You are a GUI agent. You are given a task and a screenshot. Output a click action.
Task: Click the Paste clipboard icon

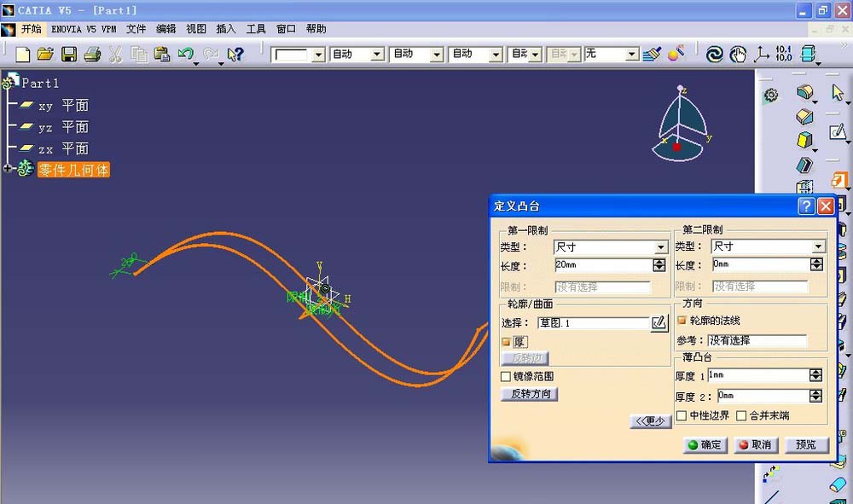[x=162, y=54]
